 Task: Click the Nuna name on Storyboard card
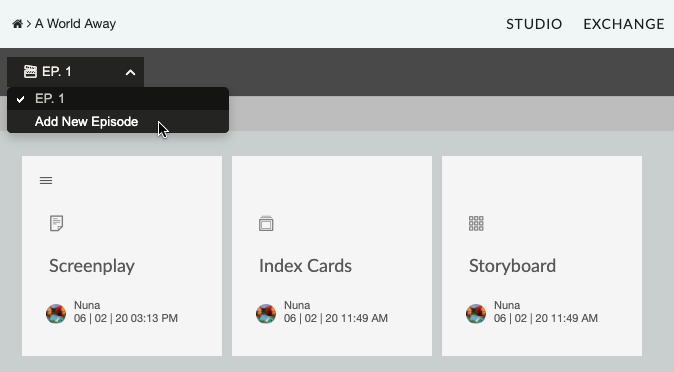pyautogui.click(x=507, y=305)
